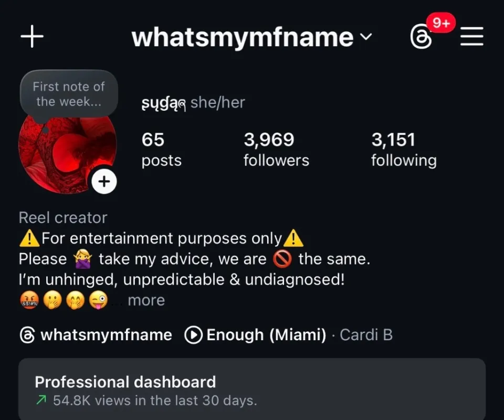Tap the red profile picture
The width and height of the screenshot is (504, 420).
pos(67,151)
